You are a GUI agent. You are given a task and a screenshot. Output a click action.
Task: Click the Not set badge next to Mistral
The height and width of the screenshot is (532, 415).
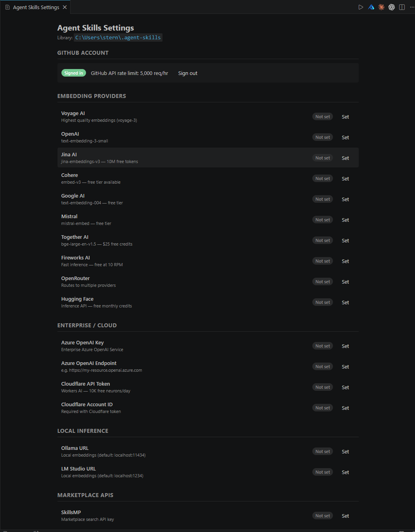pos(322,219)
